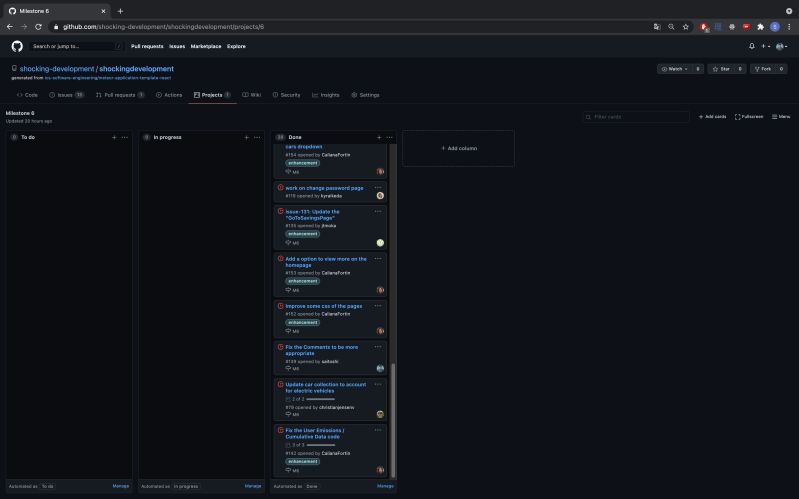799x499 pixels.
Task: Open the GitHub home logo
Action: (17, 46)
